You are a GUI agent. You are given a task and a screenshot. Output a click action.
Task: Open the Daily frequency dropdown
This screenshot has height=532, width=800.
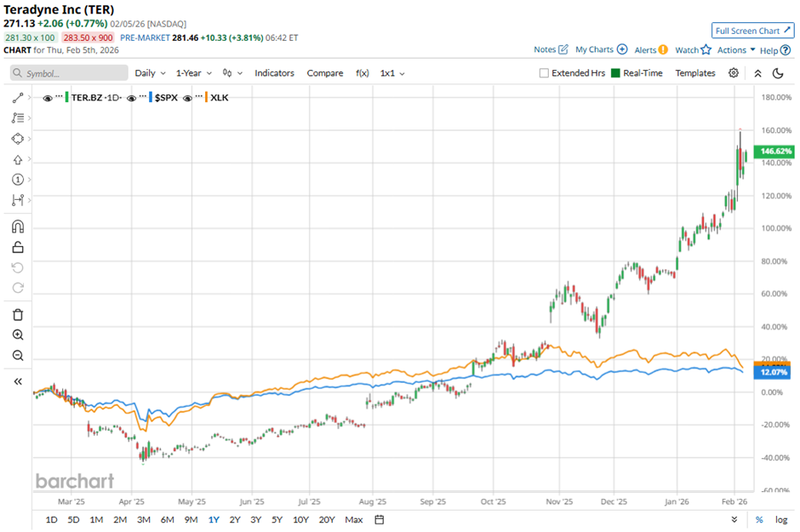click(x=150, y=73)
